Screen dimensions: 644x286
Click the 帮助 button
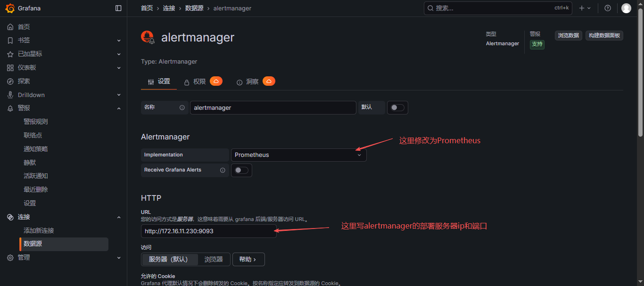coord(248,259)
